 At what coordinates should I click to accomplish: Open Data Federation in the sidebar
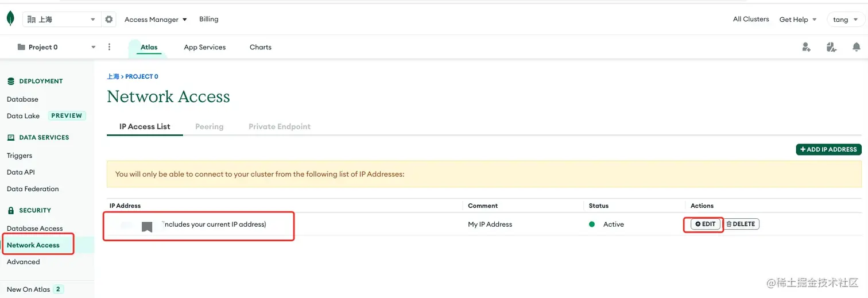pyautogui.click(x=33, y=189)
